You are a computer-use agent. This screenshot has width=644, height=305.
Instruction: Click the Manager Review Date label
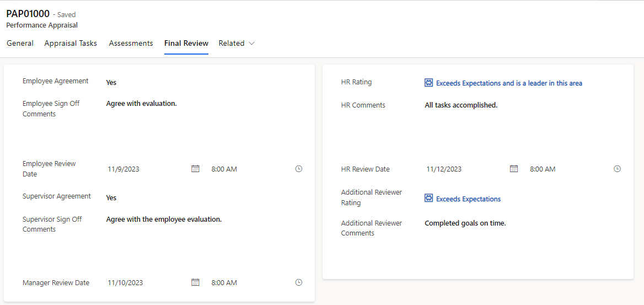[x=56, y=282]
